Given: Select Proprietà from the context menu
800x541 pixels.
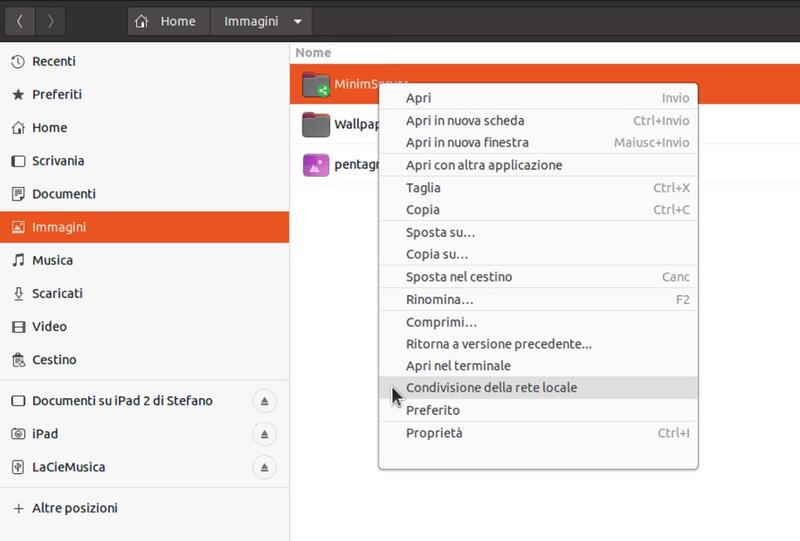Looking at the screenshot, I should (x=434, y=433).
